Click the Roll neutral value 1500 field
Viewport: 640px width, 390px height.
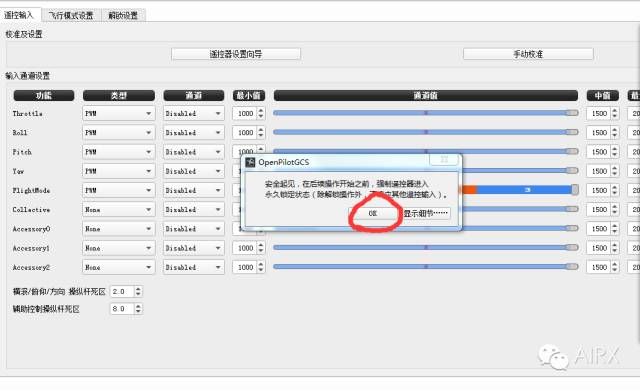[x=599, y=133]
